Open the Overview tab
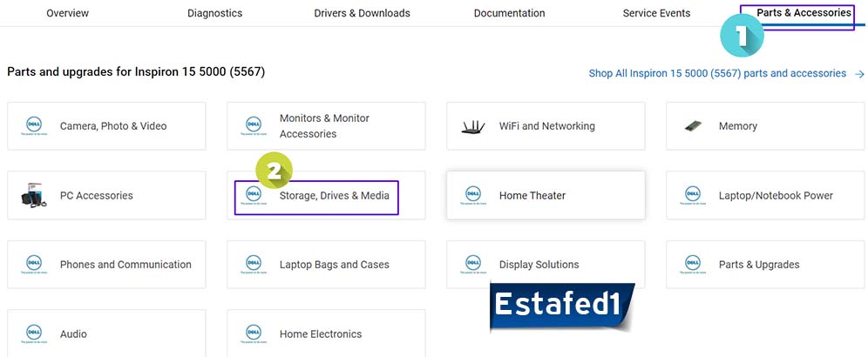The width and height of the screenshot is (868, 357). 67,13
